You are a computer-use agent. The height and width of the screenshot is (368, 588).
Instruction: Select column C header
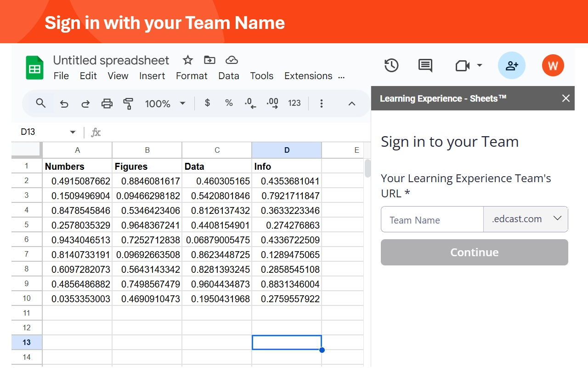pos(217,150)
